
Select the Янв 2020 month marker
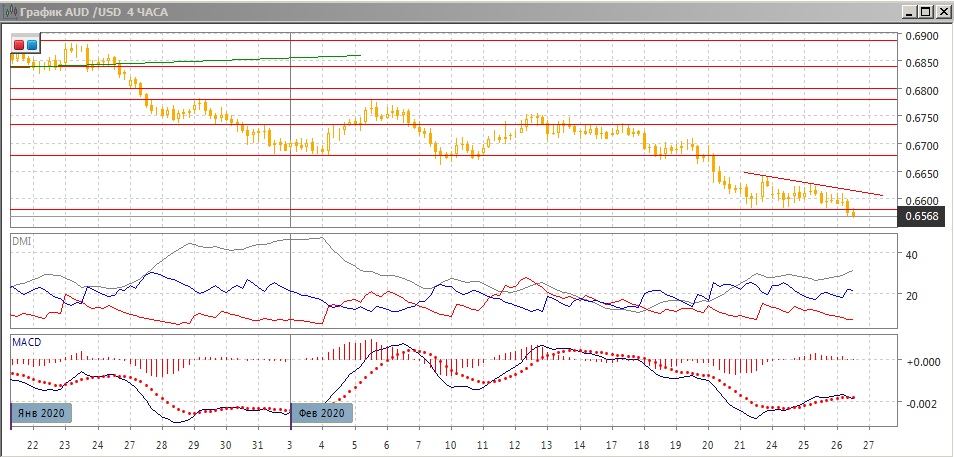pyautogui.click(x=41, y=413)
